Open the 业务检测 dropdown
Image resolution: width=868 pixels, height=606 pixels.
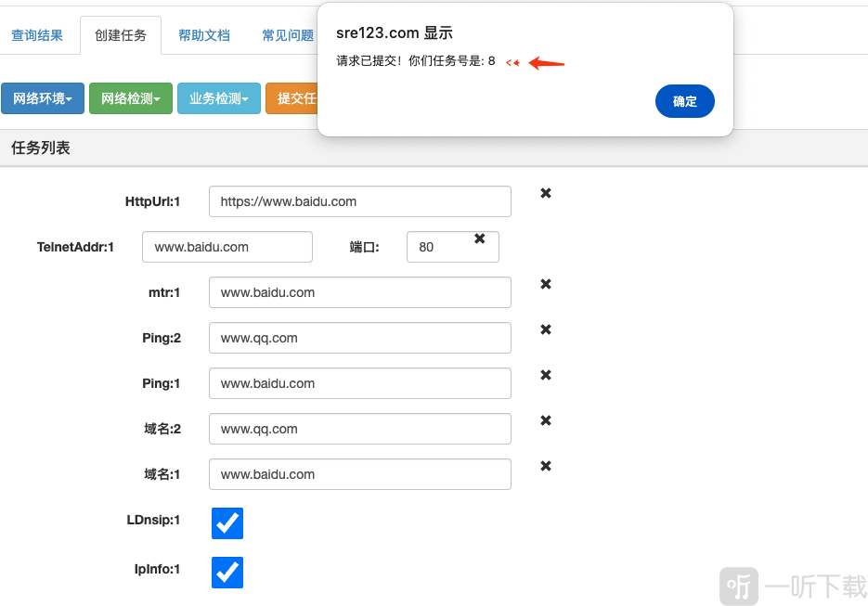[217, 97]
